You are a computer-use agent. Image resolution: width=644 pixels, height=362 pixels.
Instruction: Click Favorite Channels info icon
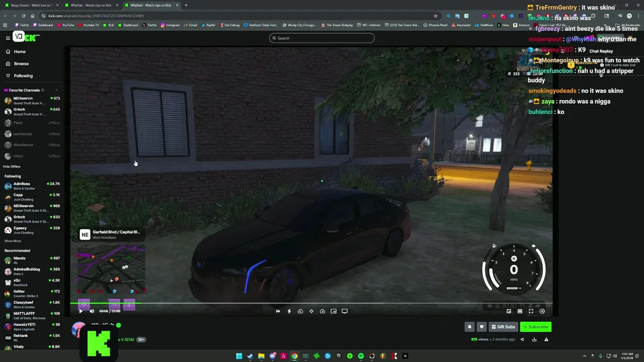pos(42,90)
